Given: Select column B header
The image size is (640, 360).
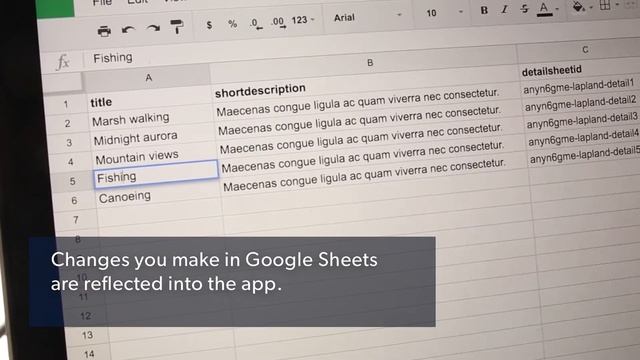Looking at the screenshot, I should pyautogui.click(x=370, y=63).
